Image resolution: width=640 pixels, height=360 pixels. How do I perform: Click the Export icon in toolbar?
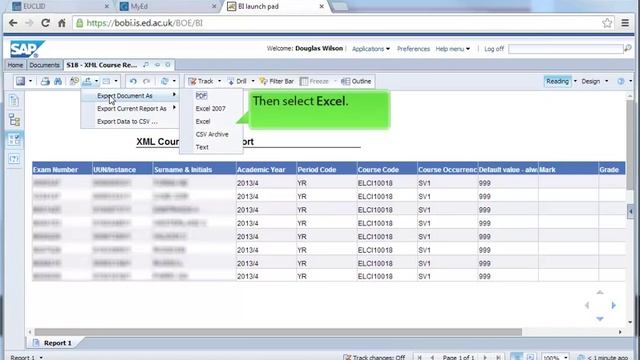pyautogui.click(x=87, y=81)
